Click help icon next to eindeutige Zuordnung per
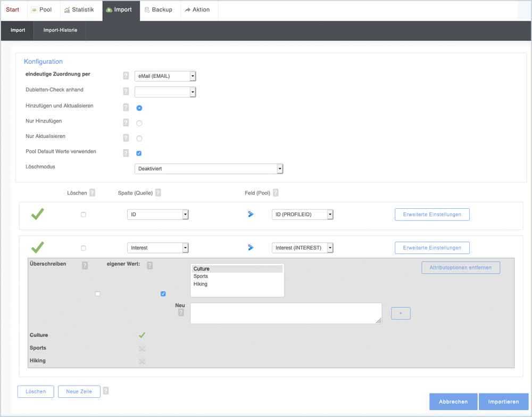Image resolution: width=532 pixels, height=417 pixels. click(x=126, y=76)
